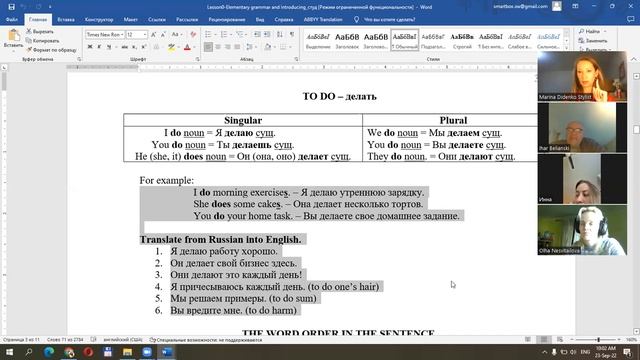Switch to the Рецензирование tab
Image resolution: width=640 pixels, height=360 pixels.
click(x=227, y=19)
